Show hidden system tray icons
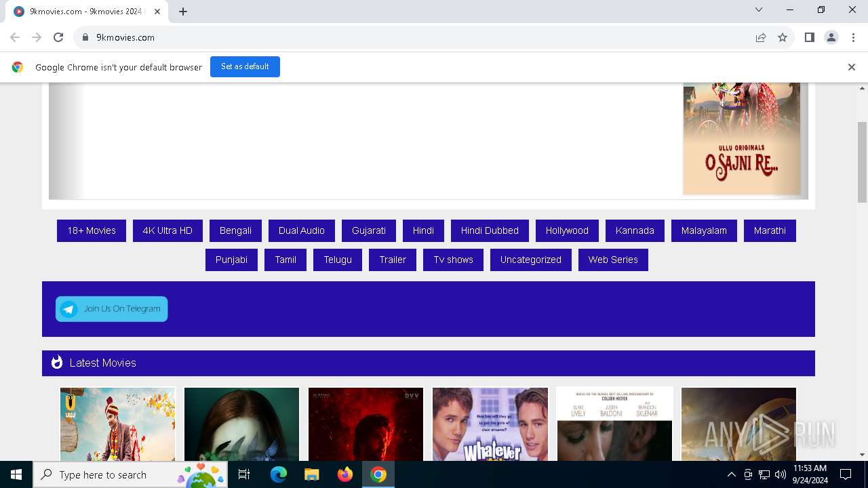Image resolution: width=868 pixels, height=488 pixels. click(731, 474)
